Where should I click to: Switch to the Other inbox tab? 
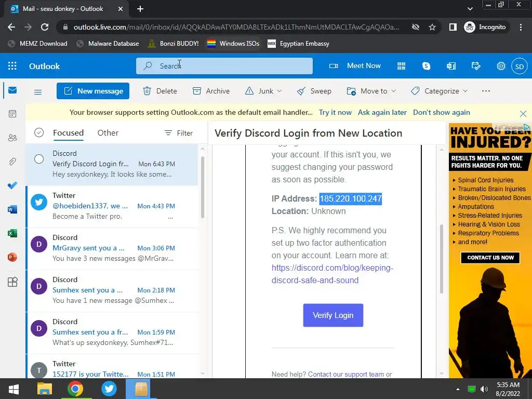tap(108, 132)
